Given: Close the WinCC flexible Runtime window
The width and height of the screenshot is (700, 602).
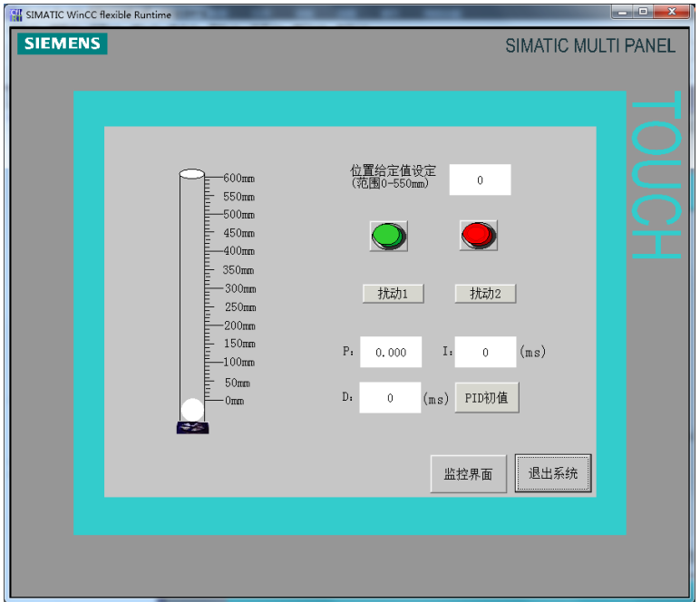Looking at the screenshot, I should (x=671, y=12).
